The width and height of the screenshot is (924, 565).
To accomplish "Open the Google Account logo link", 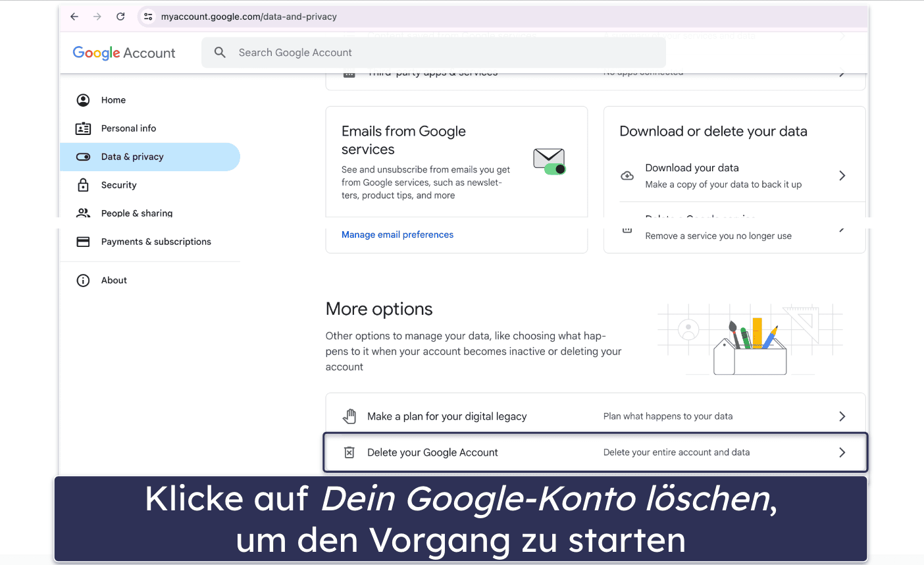I will pyautogui.click(x=124, y=53).
